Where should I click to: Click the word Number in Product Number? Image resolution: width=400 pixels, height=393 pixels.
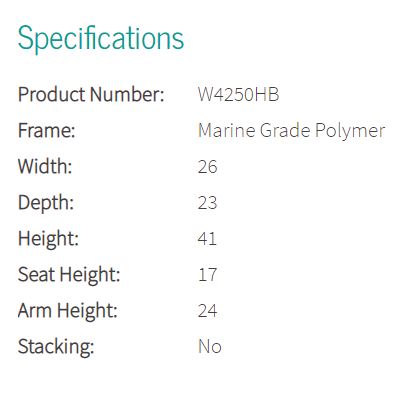(127, 94)
